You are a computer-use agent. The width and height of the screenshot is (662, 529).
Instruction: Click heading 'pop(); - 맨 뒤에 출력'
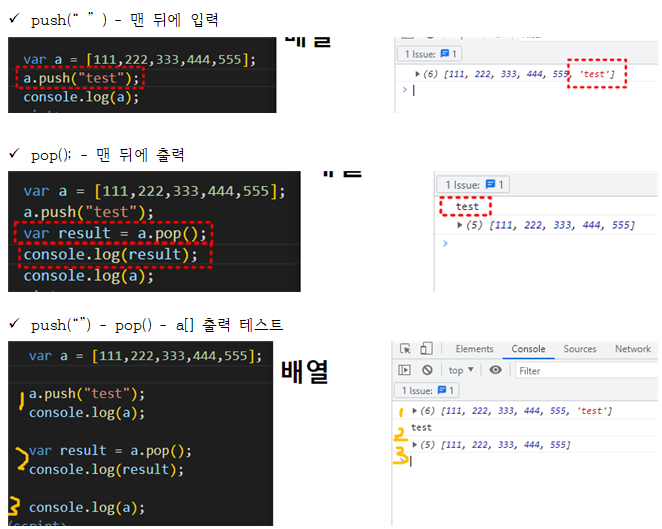pos(108,155)
